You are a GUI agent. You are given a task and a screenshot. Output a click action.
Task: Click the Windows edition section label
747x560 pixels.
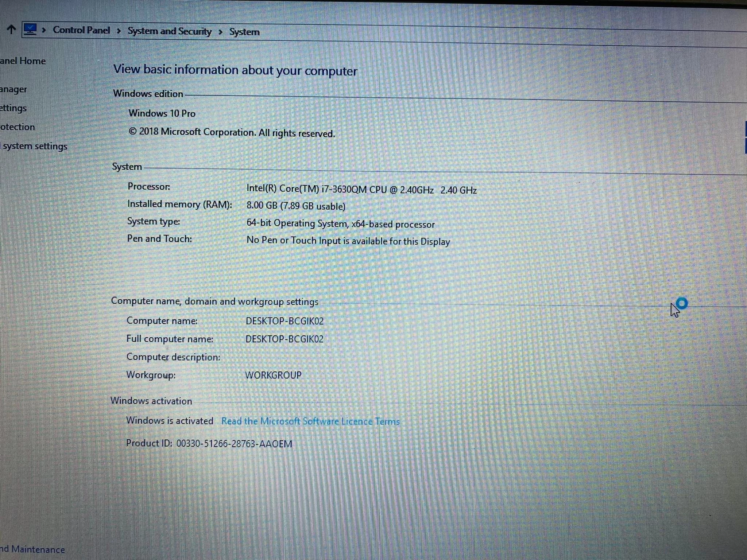point(148,94)
